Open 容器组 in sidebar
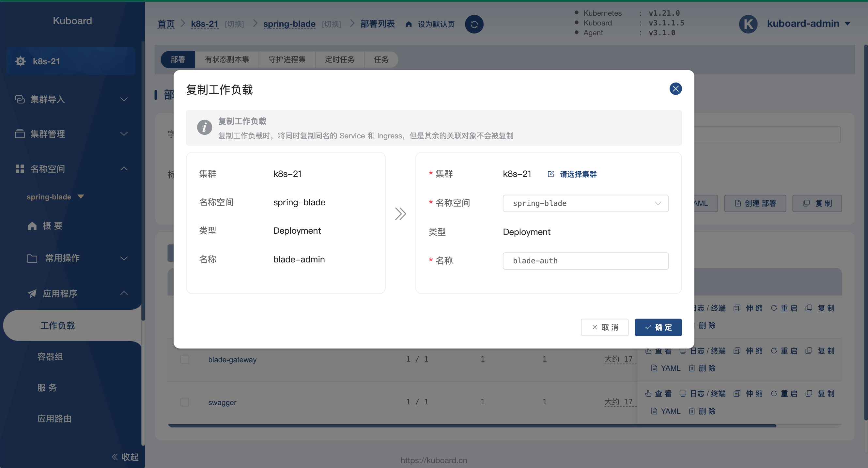Screen dimensions: 868x468 tap(50, 356)
